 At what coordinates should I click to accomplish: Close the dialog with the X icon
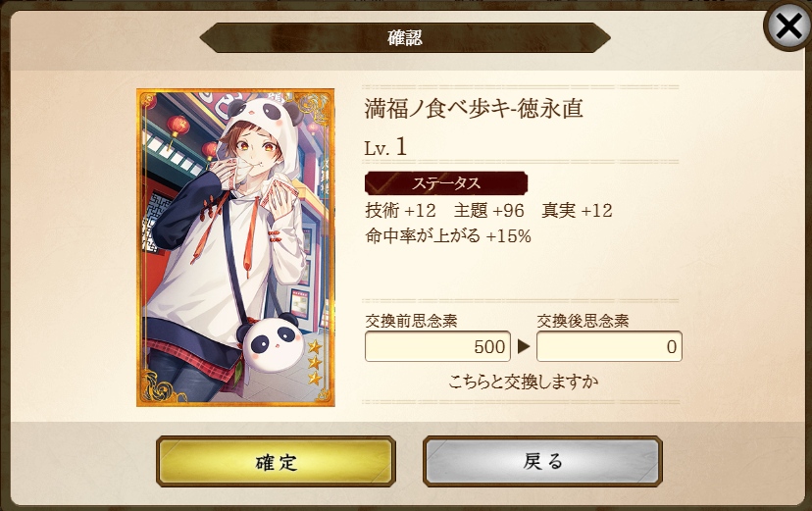[788, 26]
